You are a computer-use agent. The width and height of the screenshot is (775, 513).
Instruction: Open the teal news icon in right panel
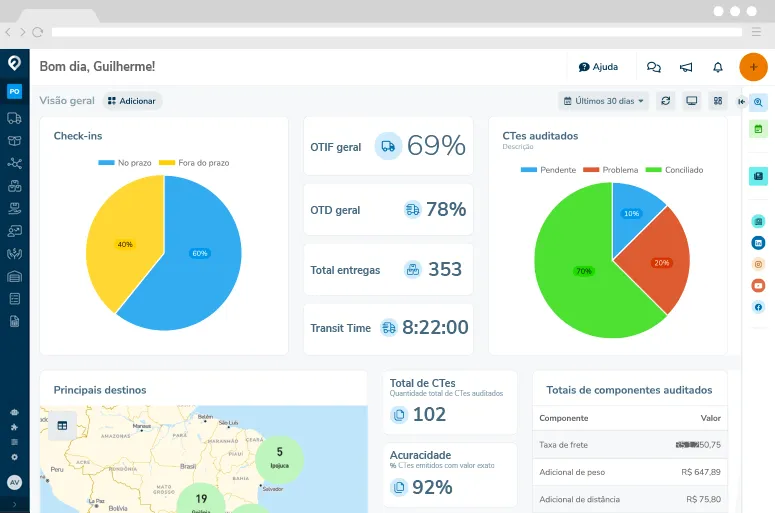click(x=758, y=176)
